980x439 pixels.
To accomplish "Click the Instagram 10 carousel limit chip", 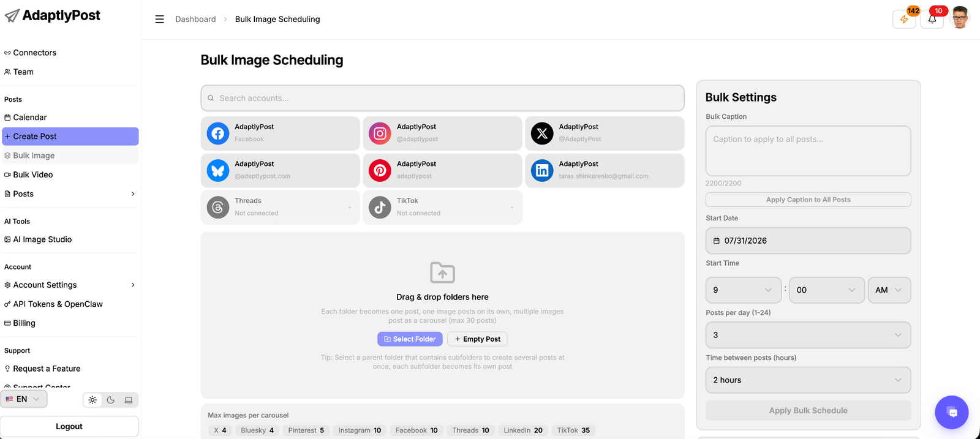I will tap(360, 430).
